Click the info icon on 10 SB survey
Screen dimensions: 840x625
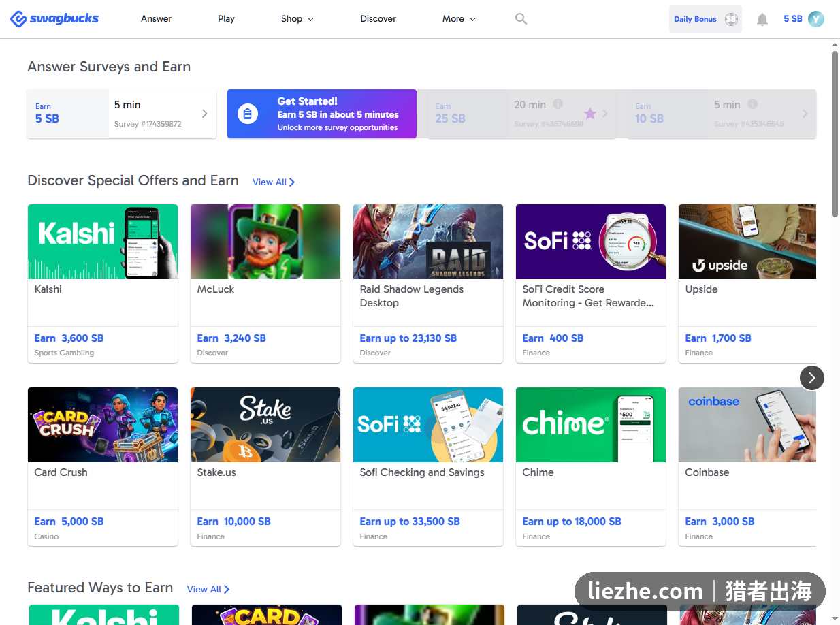click(x=752, y=104)
